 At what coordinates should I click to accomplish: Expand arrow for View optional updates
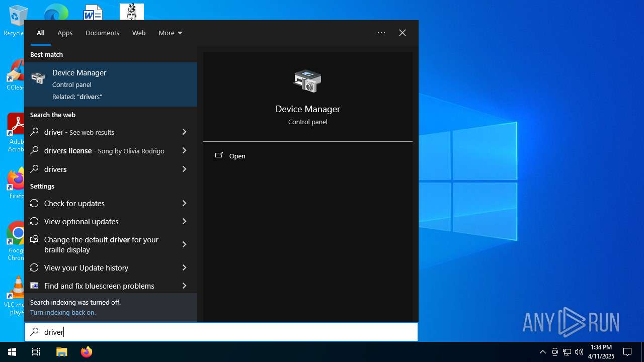(184, 221)
